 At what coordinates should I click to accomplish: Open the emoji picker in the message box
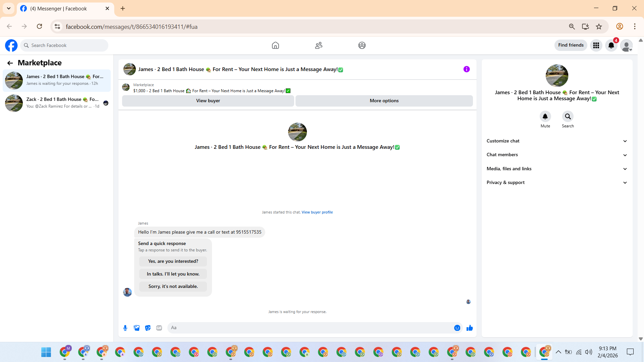tap(457, 328)
